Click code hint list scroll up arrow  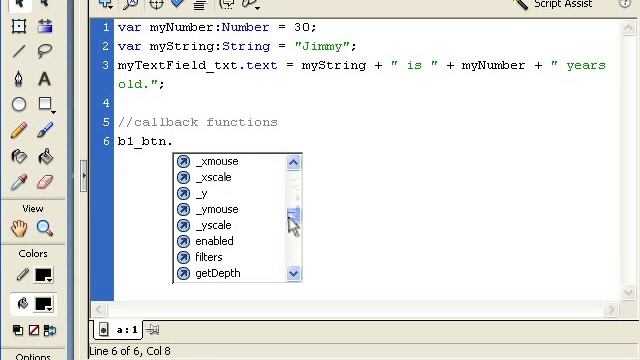(x=293, y=162)
